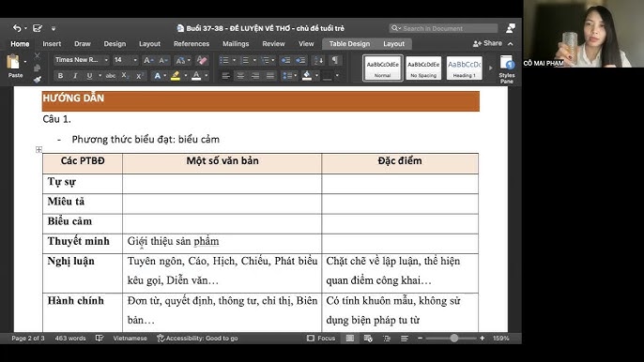Expand the styles gallery arrow
The width and height of the screenshot is (644, 362).
pos(490,68)
